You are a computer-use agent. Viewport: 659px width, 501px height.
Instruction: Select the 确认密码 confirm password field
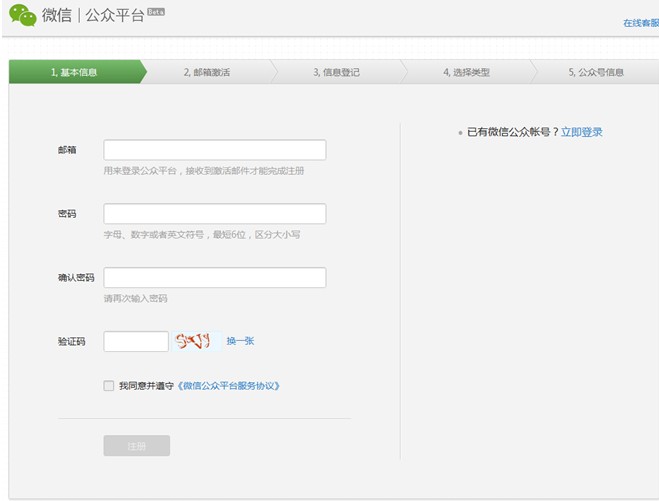(x=215, y=278)
